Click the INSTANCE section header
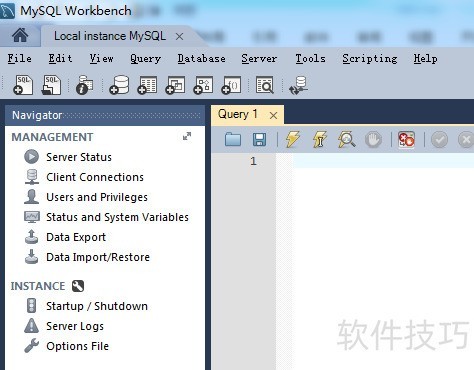 [38, 286]
